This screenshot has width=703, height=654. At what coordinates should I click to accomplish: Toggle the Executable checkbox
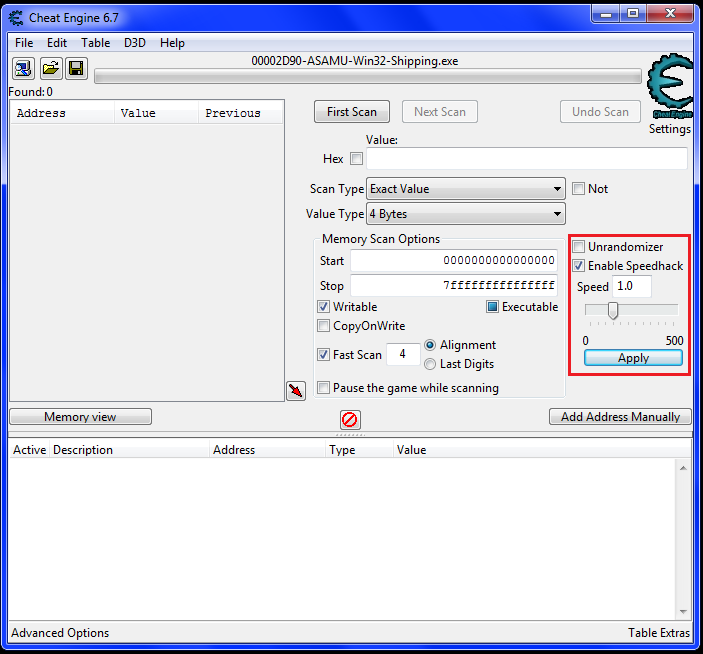pos(492,307)
